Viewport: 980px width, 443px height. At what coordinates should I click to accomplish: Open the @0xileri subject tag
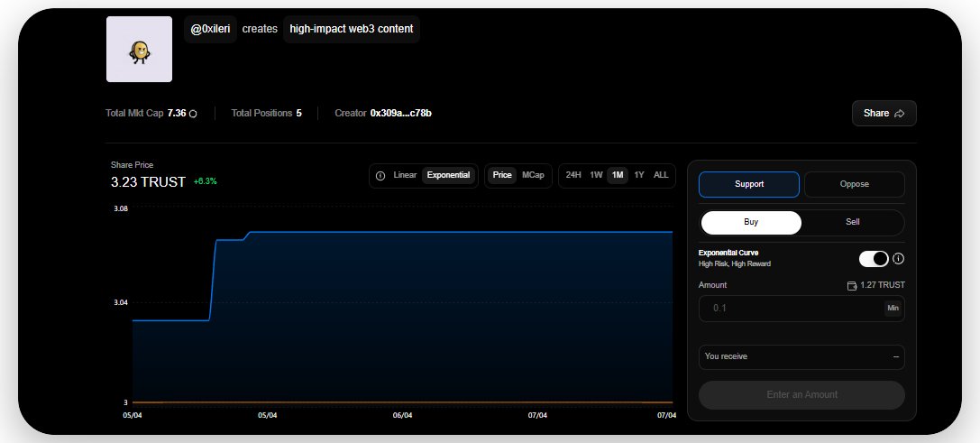click(x=210, y=29)
